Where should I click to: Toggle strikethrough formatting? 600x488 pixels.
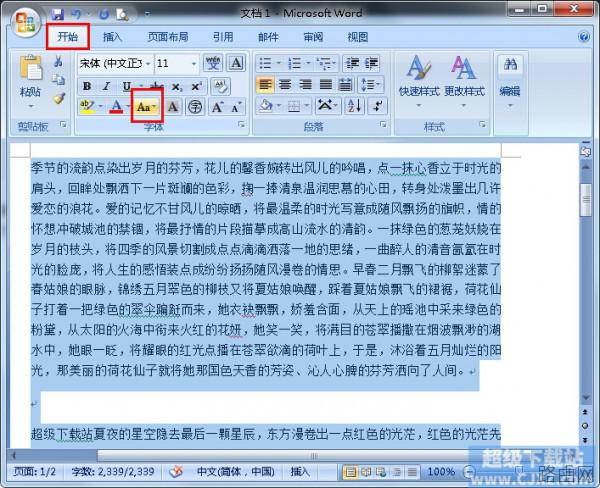[157, 86]
